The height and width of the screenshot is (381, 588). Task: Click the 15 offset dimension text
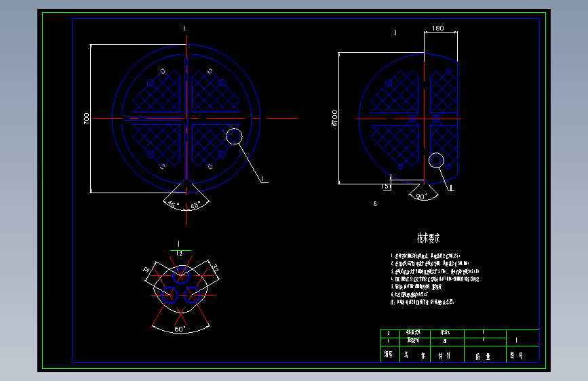click(x=385, y=186)
